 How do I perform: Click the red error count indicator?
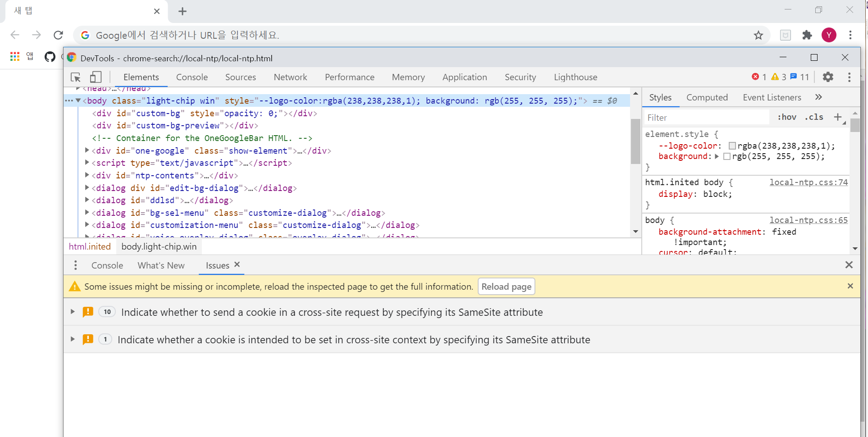(x=759, y=77)
